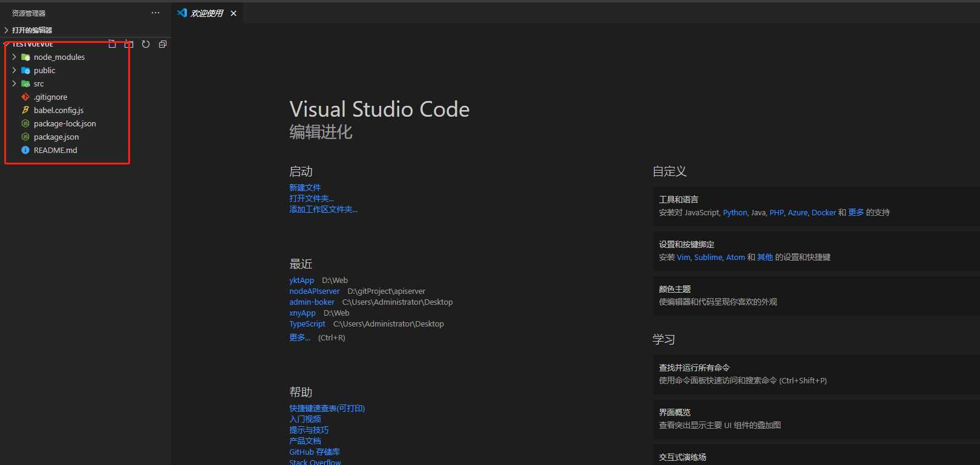Expand the src folder

39,84
